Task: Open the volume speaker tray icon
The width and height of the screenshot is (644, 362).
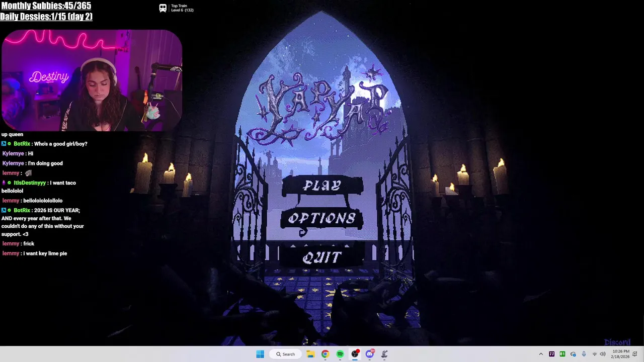Action: [603, 354]
